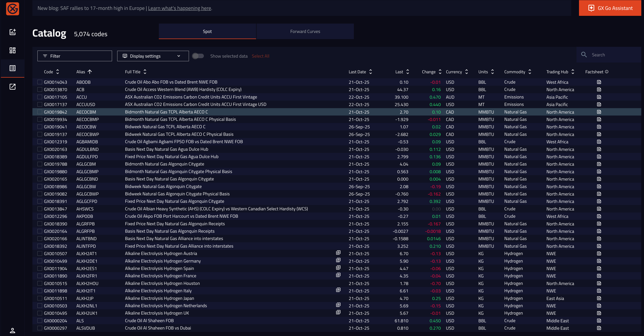Check the box for GX0013870 ACB row

pyautogui.click(x=40, y=89)
